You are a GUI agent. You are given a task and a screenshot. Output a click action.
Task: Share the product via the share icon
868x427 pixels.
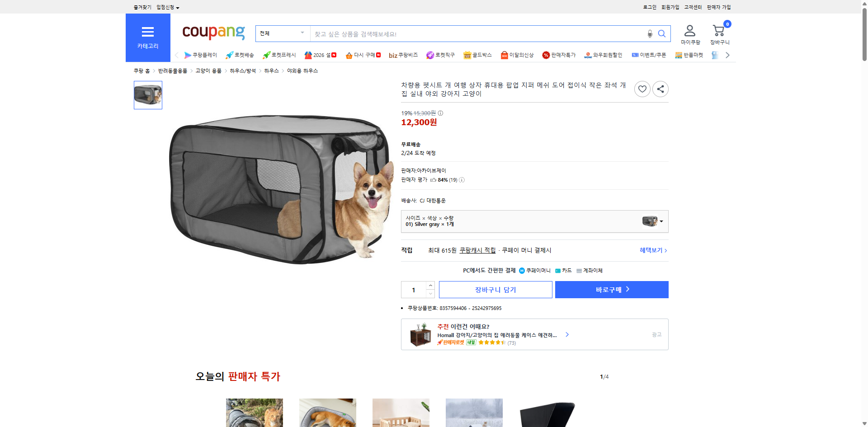pyautogui.click(x=660, y=89)
